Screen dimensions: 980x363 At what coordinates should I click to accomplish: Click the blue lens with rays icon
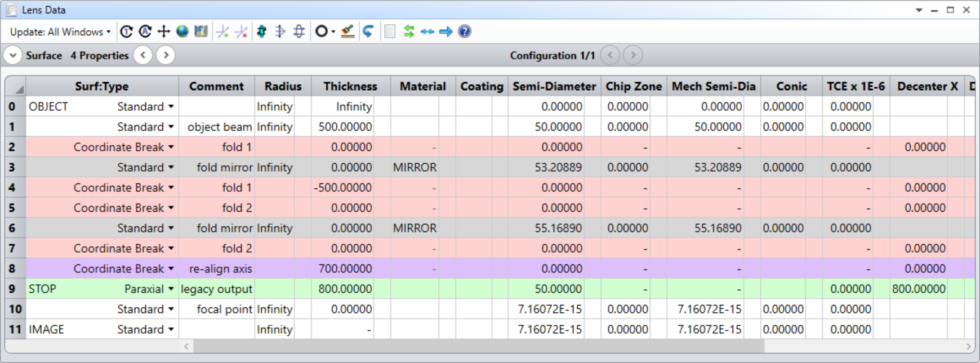tap(280, 32)
